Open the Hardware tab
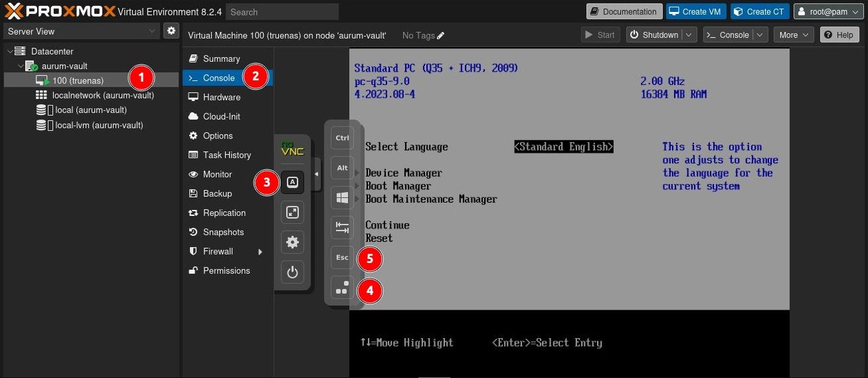 tap(228, 97)
